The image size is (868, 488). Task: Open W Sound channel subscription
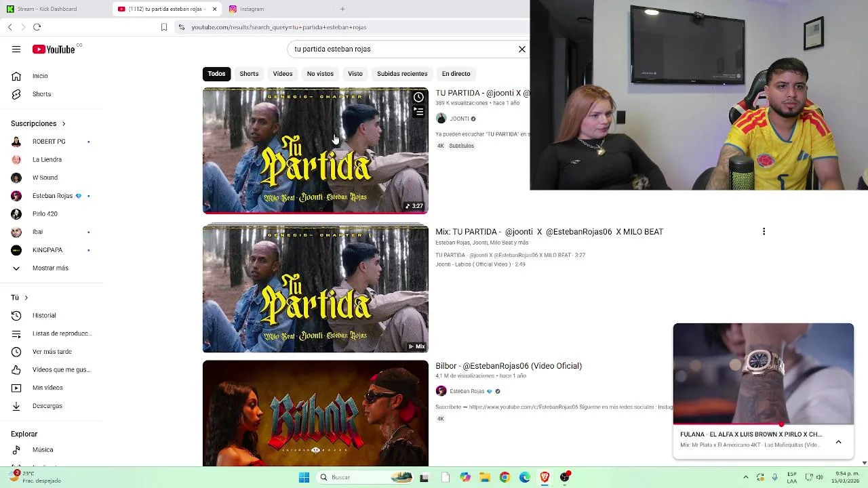(45, 178)
